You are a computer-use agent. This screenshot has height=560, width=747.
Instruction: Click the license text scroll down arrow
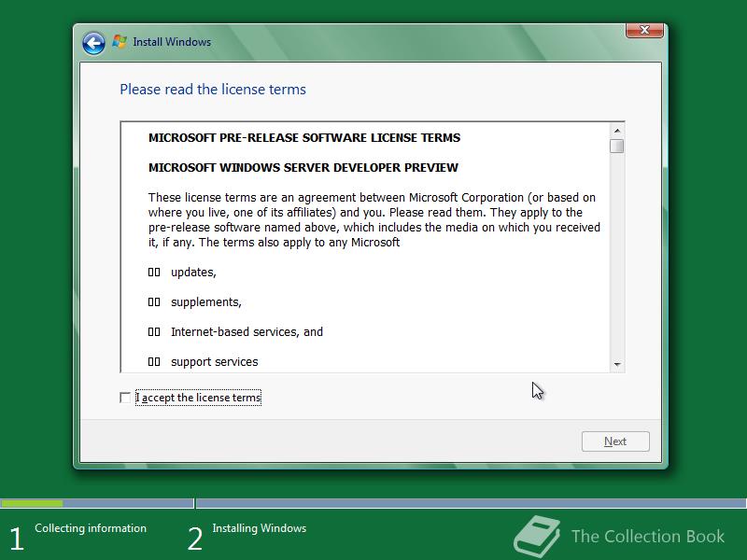[x=617, y=364]
